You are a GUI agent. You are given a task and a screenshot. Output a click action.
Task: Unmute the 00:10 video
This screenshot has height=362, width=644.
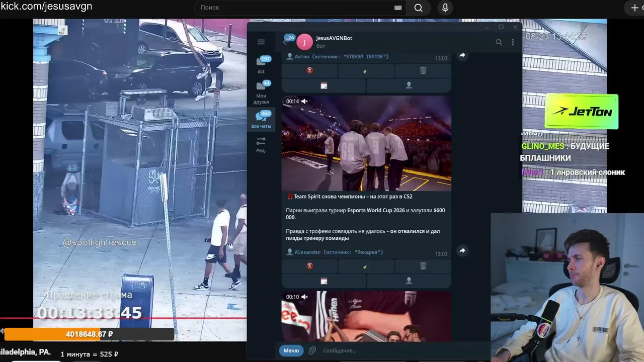pyautogui.click(x=304, y=297)
